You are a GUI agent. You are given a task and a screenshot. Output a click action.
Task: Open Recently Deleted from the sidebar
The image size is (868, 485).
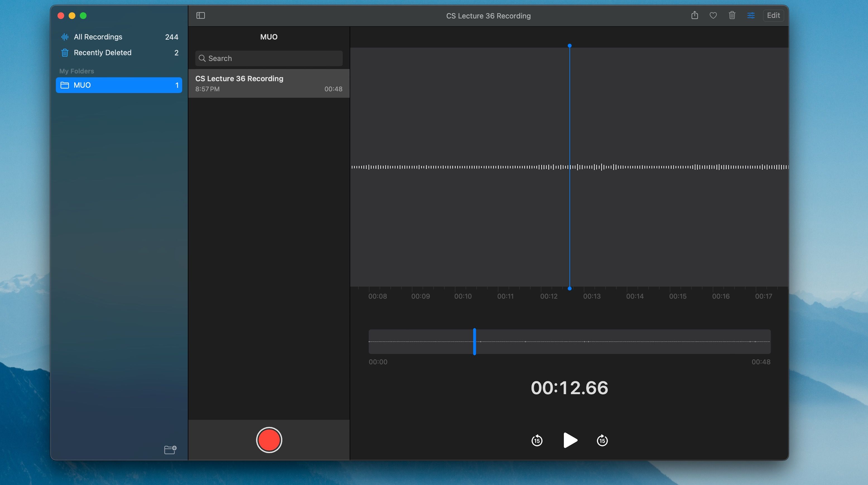[102, 53]
